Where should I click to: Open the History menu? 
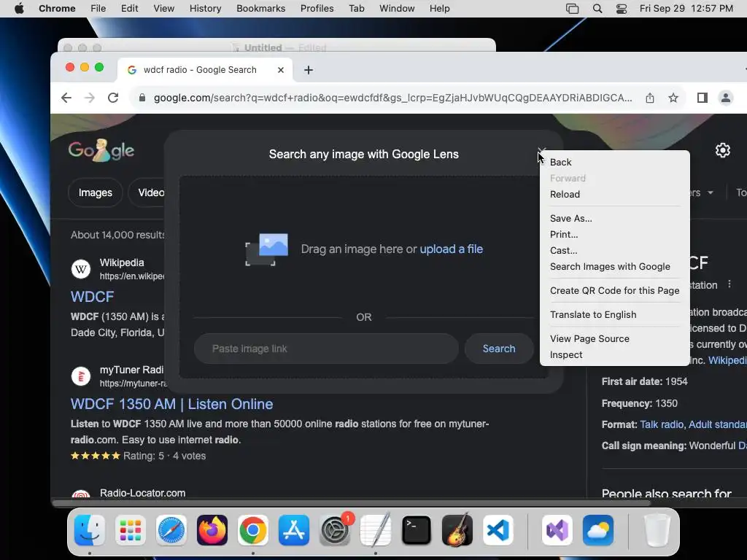(x=205, y=9)
